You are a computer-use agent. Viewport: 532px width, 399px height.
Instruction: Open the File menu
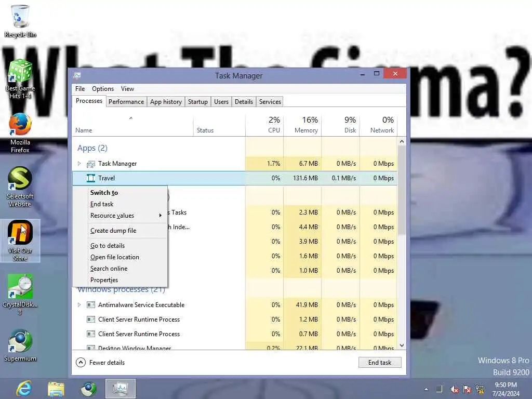(80, 89)
